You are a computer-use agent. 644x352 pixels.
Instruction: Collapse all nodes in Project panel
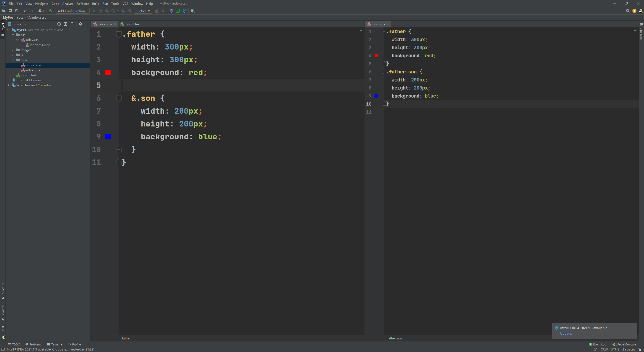pyautogui.click(x=72, y=24)
